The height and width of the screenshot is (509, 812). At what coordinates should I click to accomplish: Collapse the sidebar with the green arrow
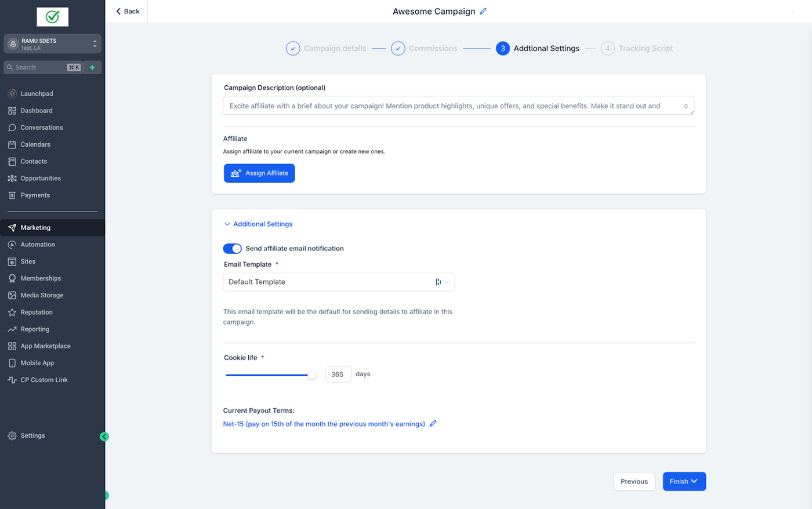[x=104, y=437]
